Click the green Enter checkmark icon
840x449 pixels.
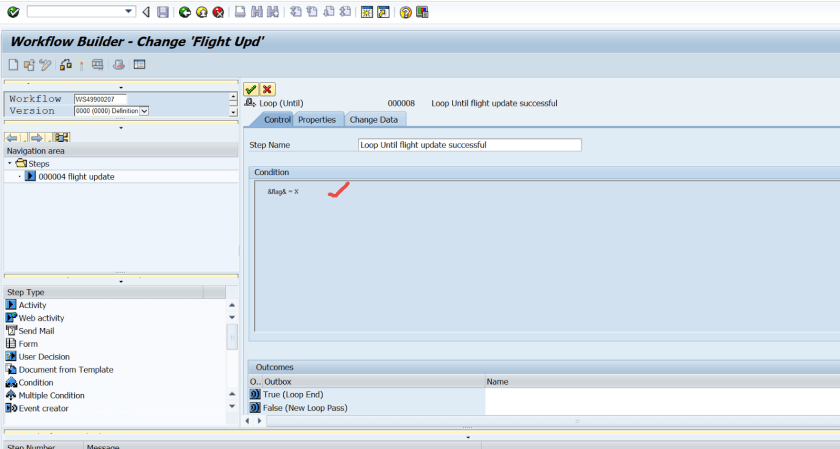[12, 12]
